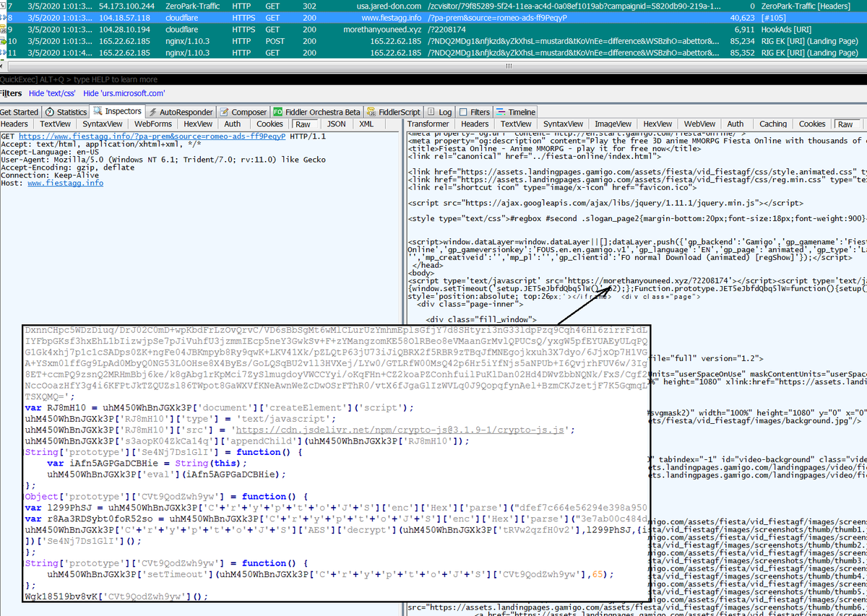This screenshot has height=616, width=867.
Task: Select request Raw inspector tab
Action: pyautogui.click(x=303, y=123)
